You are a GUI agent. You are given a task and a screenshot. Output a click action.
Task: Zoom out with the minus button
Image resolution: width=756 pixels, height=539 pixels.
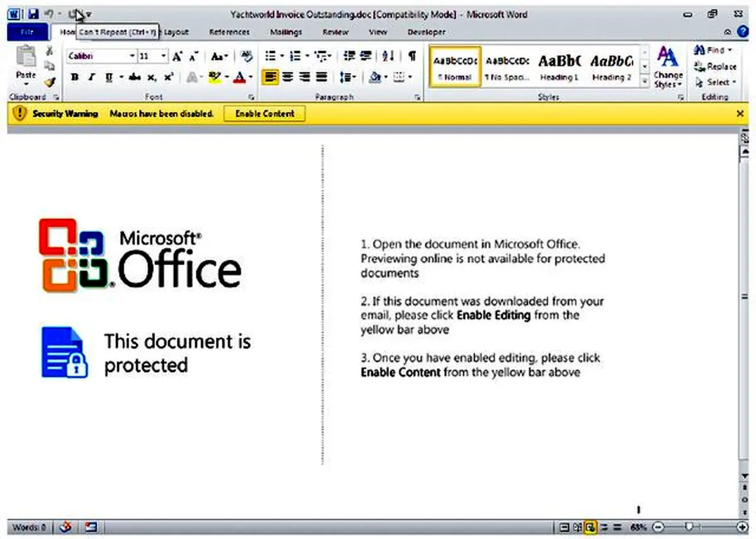(x=658, y=527)
